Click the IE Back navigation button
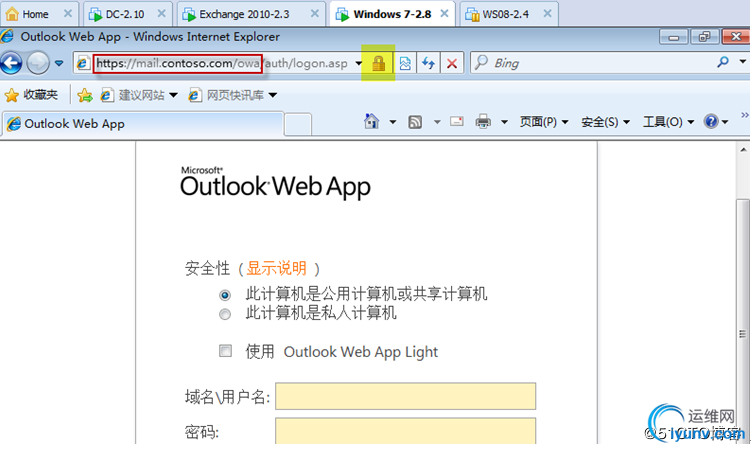The image size is (751, 450). click(x=11, y=63)
